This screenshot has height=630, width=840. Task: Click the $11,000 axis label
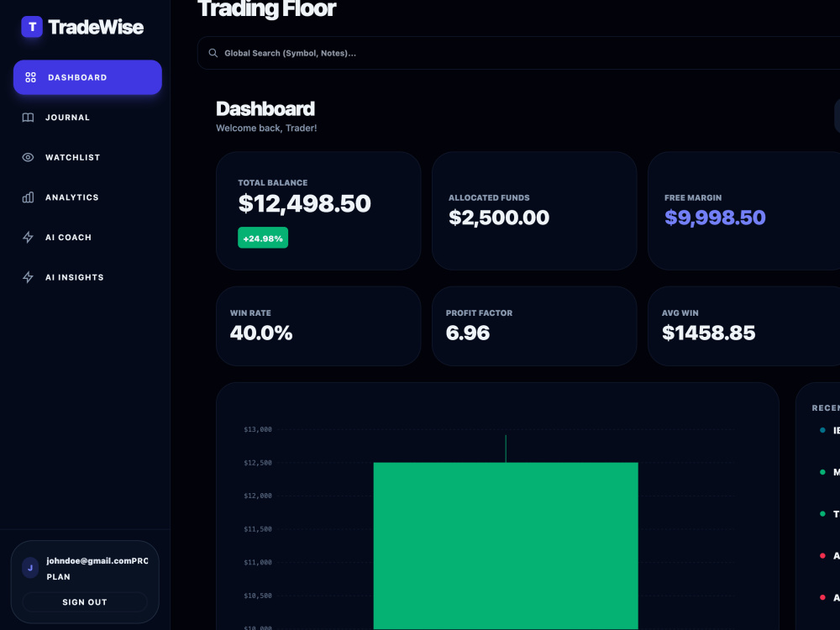(x=258, y=563)
